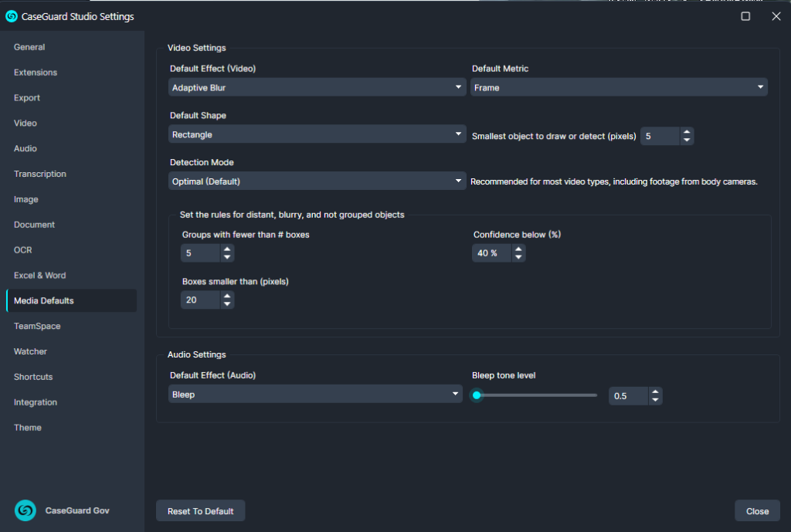791x532 pixels.
Task: Lower bleep tone level using down arrow
Action: pos(655,400)
